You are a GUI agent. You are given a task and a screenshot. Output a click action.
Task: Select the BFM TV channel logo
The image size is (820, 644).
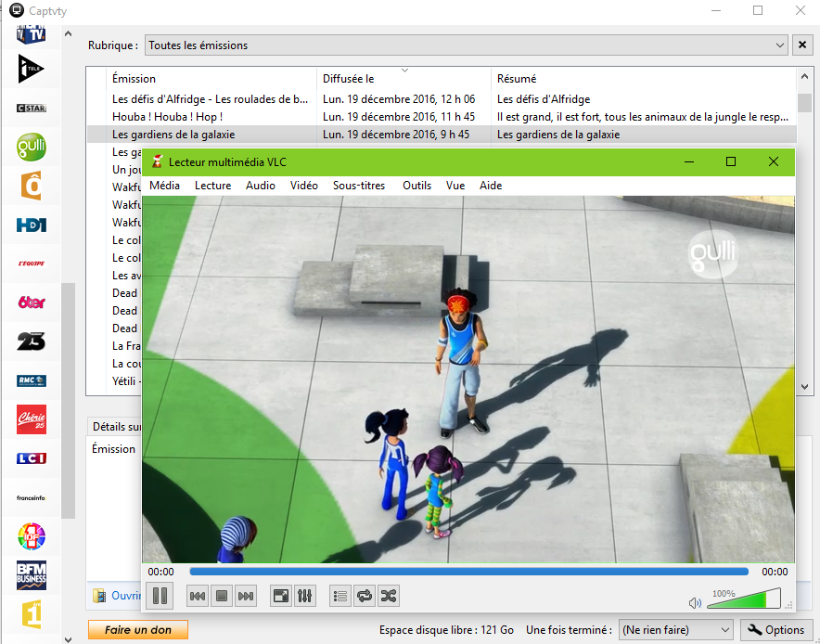click(32, 35)
